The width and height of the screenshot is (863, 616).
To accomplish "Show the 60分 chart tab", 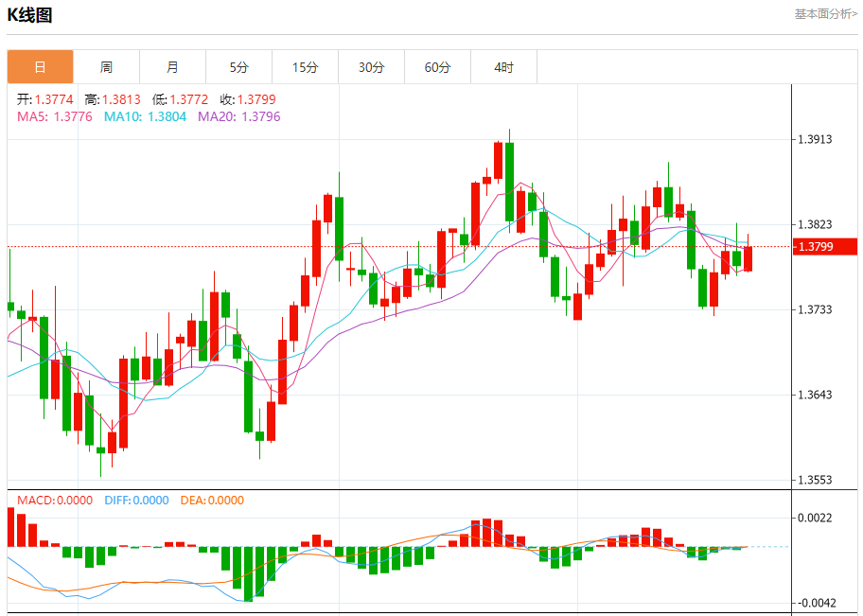I will (437, 67).
